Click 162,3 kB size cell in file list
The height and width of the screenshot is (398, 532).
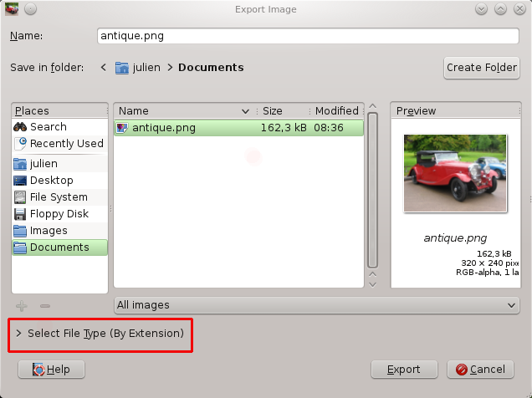[284, 128]
